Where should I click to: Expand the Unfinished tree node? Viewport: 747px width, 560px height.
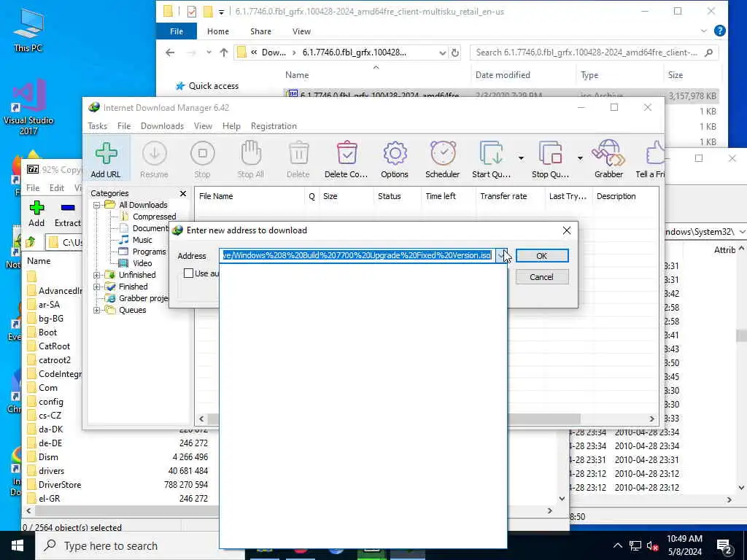click(x=97, y=275)
